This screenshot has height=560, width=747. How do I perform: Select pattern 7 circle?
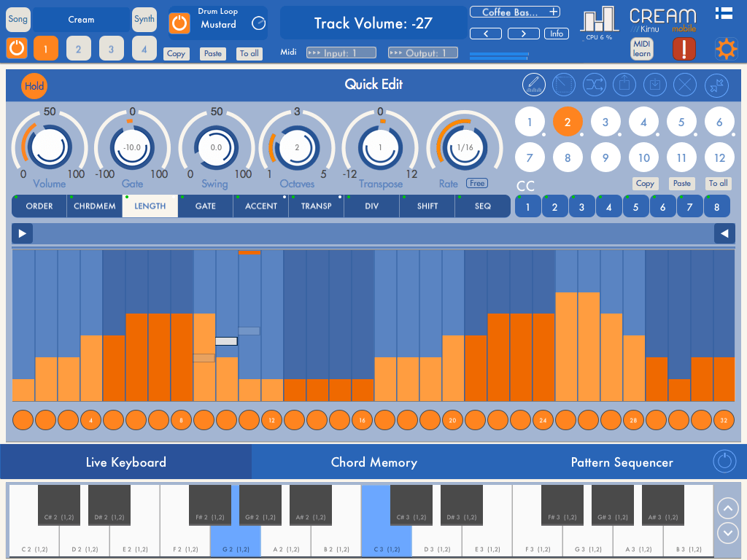click(x=530, y=157)
